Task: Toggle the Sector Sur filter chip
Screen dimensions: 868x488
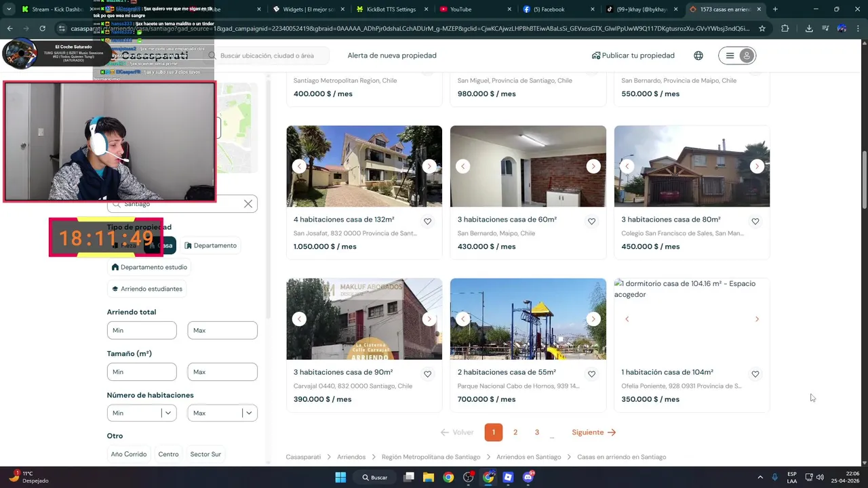Action: (x=205, y=454)
